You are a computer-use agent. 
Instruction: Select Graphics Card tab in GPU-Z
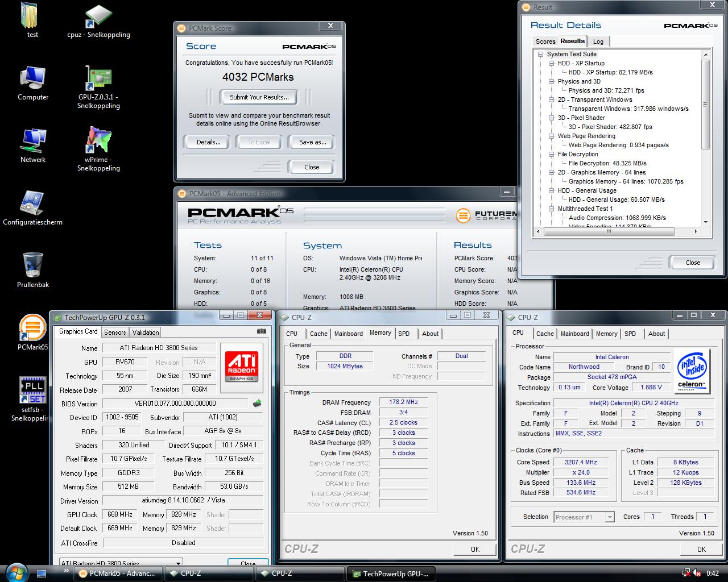click(x=78, y=331)
